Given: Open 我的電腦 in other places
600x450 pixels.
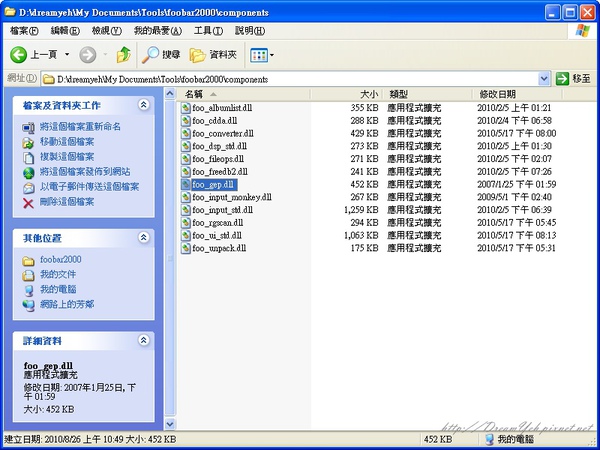Looking at the screenshot, I should click(58, 289).
